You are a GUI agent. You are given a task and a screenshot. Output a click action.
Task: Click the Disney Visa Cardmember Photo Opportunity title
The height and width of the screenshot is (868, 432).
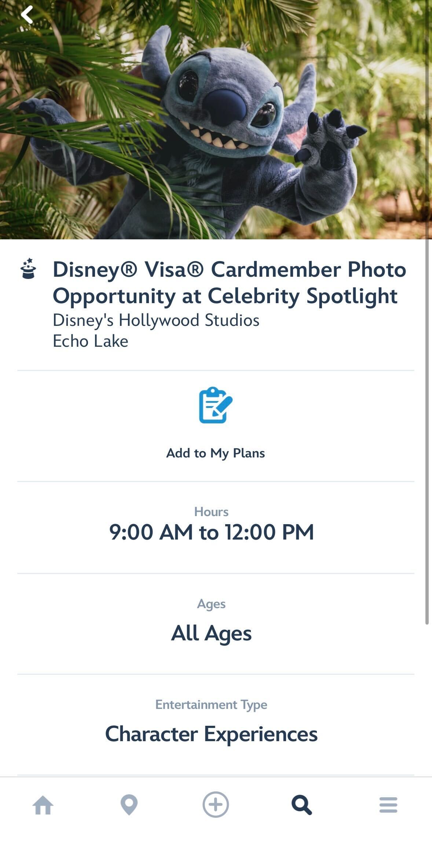click(x=229, y=283)
